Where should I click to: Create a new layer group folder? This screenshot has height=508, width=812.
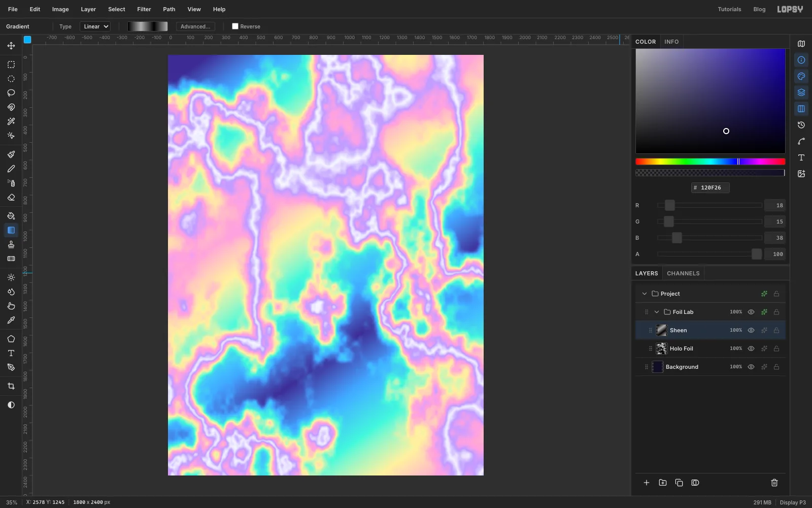point(663,483)
